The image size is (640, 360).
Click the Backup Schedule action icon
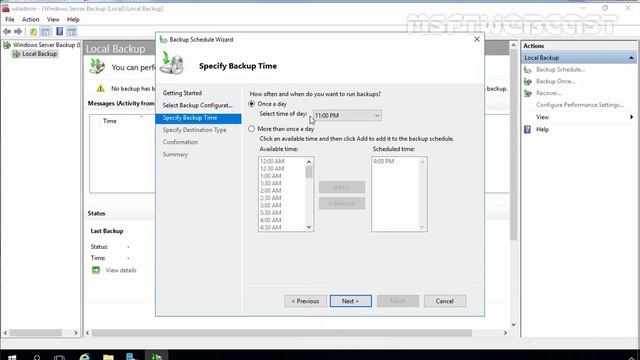click(528, 70)
